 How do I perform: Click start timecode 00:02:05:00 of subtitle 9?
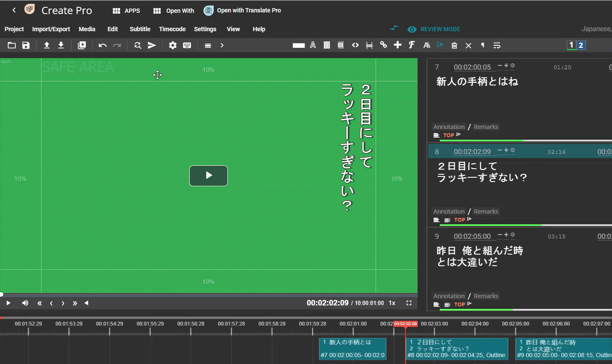click(x=472, y=236)
